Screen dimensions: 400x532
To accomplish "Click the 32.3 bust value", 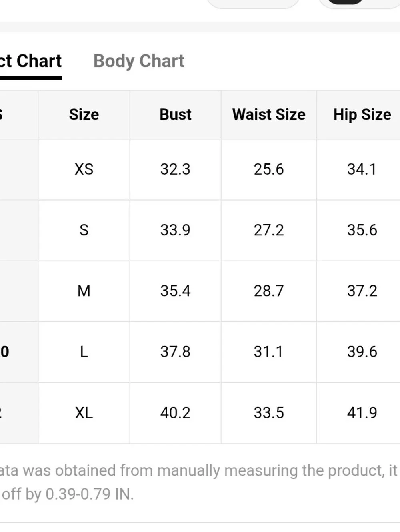I will (x=175, y=169).
